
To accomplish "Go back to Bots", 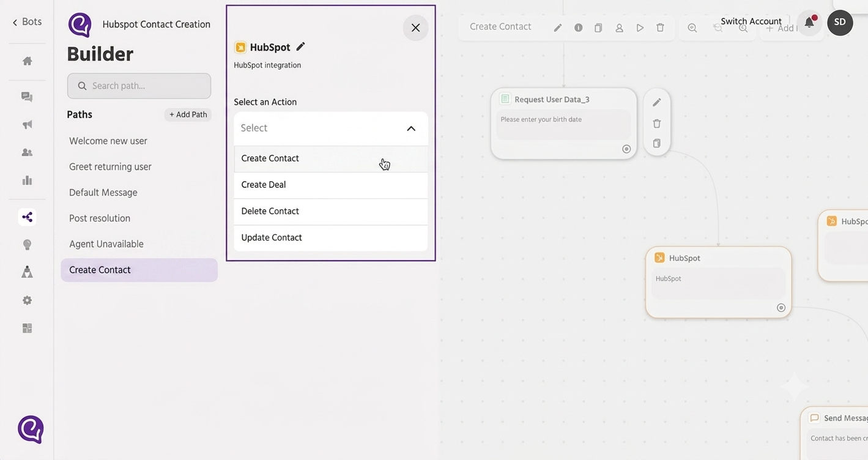I will coord(27,22).
